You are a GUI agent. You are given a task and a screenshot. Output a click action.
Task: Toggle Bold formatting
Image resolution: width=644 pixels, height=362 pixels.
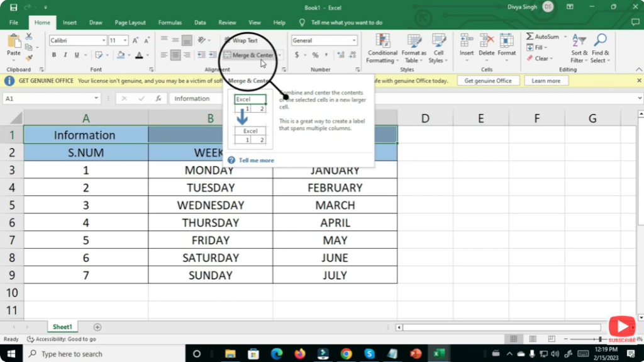pos(54,55)
